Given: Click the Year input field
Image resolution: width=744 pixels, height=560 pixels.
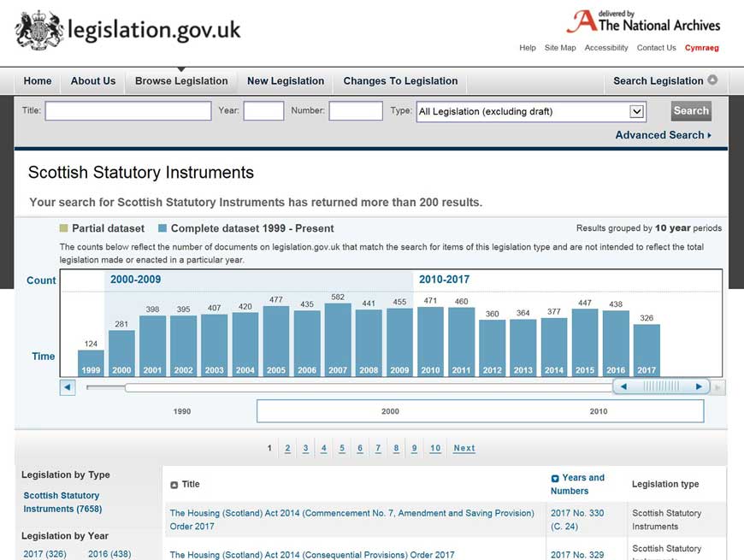Looking at the screenshot, I should (263, 111).
